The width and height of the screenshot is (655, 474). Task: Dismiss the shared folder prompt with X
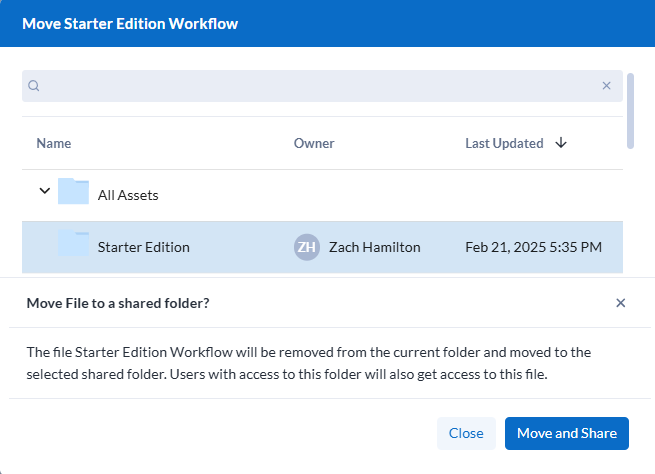[620, 303]
